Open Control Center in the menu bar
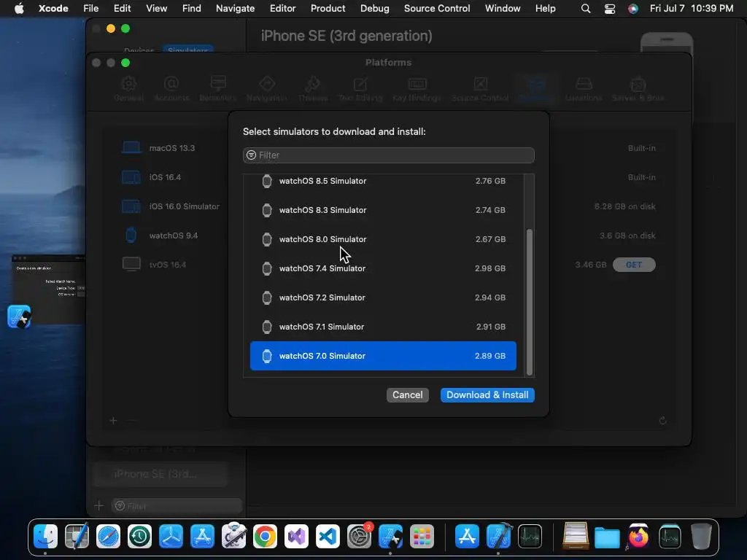 (610, 9)
